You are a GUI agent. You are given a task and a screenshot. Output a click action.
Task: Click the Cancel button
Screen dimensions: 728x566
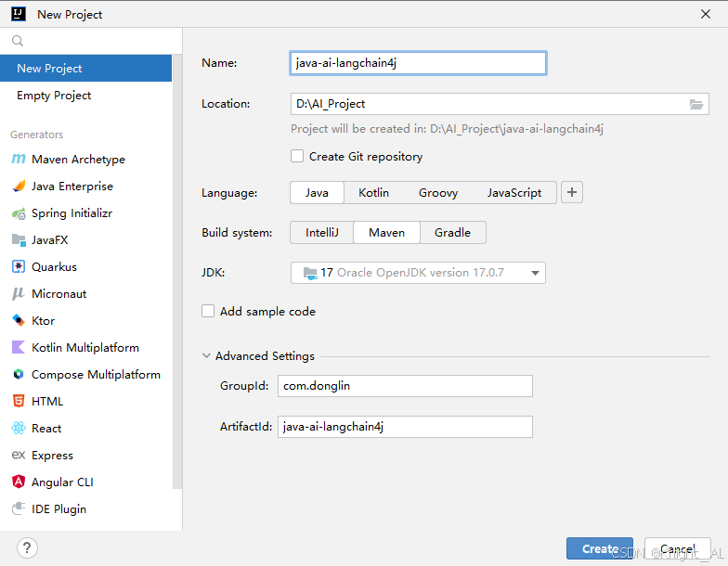coord(678,549)
